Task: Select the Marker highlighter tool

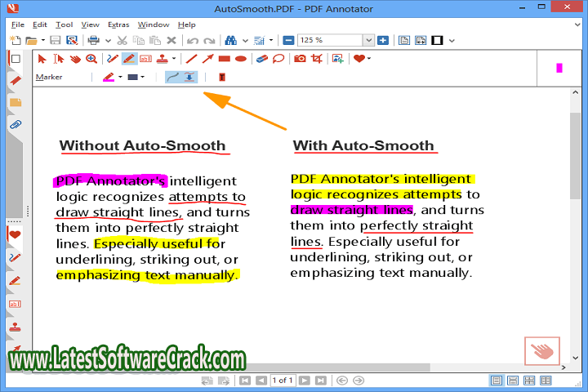Action: click(129, 59)
